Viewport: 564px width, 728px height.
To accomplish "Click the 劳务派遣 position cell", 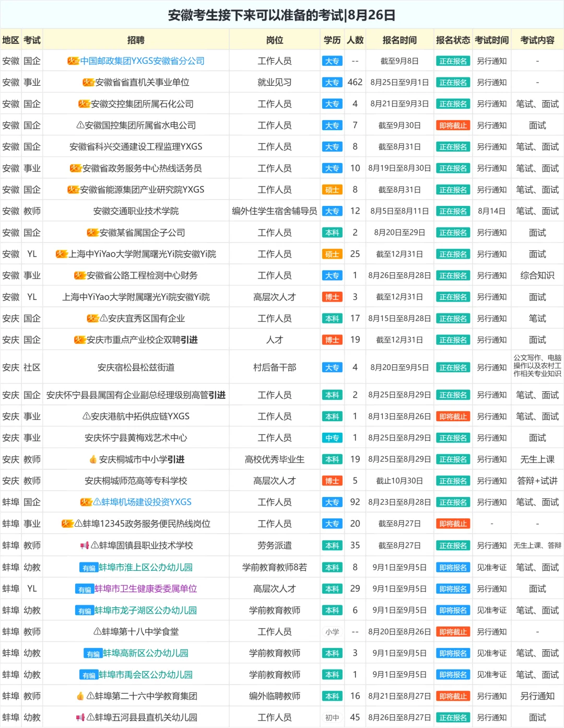I will [275, 546].
